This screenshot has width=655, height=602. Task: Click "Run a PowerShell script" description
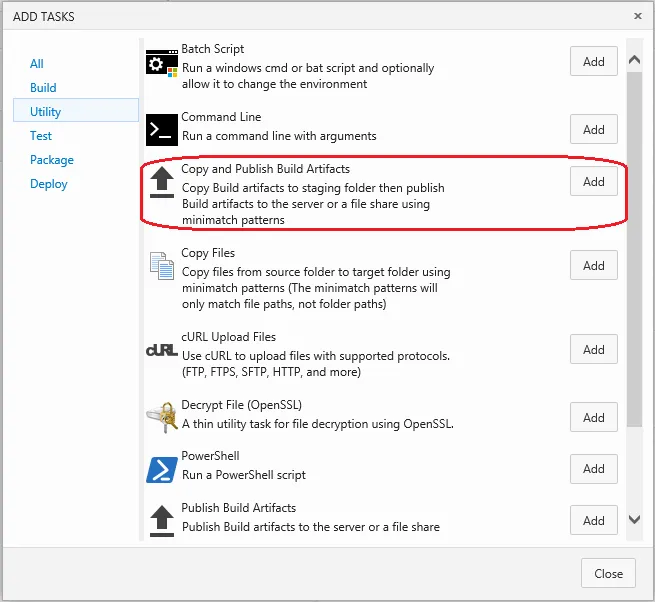click(x=244, y=475)
